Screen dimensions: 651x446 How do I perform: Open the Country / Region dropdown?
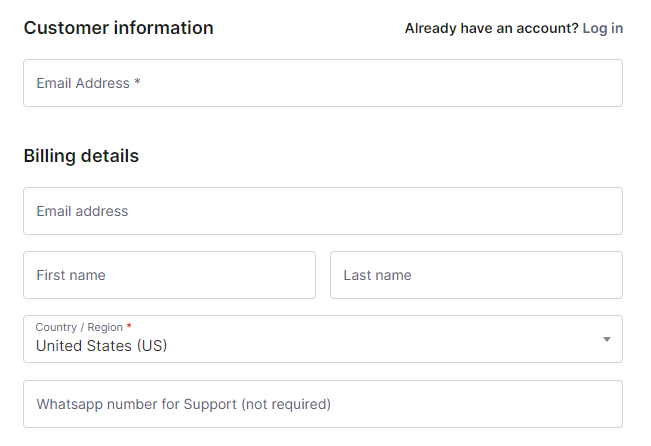[x=322, y=340]
